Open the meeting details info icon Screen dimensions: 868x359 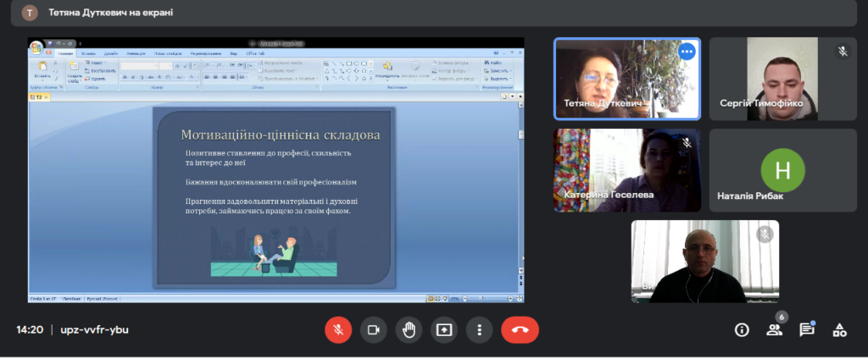(742, 330)
